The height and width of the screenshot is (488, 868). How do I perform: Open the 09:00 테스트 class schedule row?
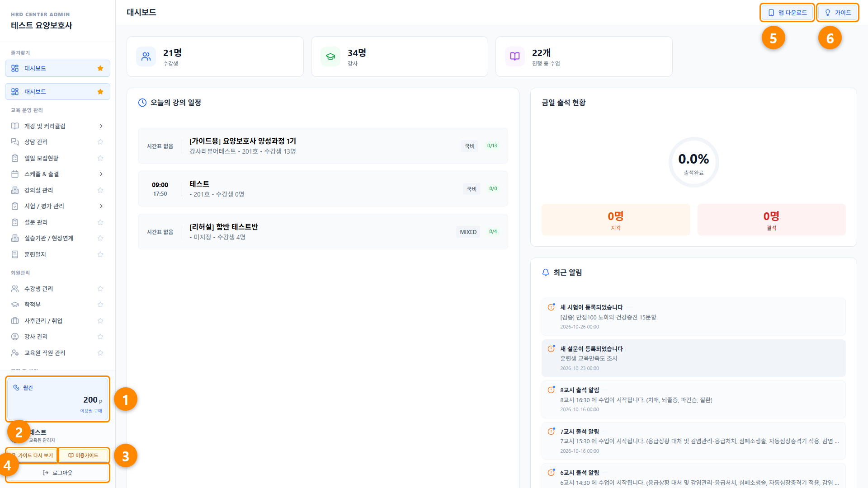323,188
